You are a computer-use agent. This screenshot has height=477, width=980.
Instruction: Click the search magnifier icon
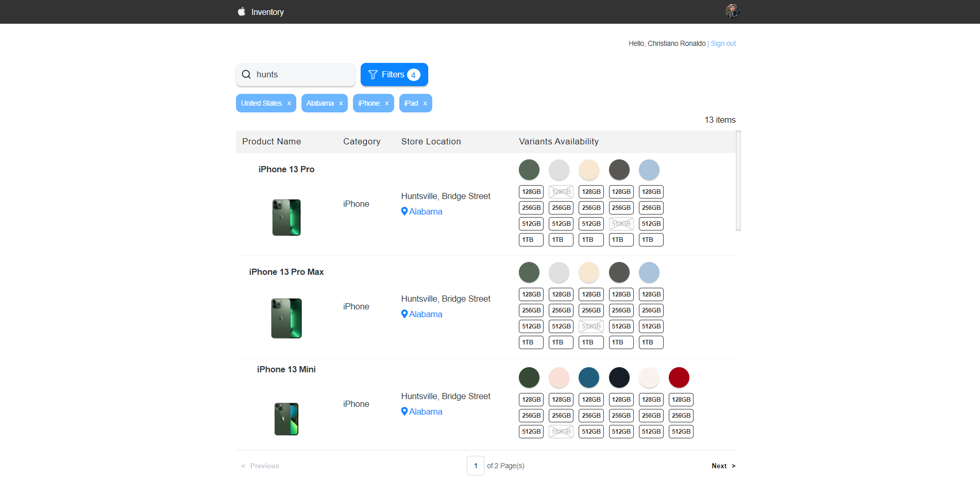(246, 74)
